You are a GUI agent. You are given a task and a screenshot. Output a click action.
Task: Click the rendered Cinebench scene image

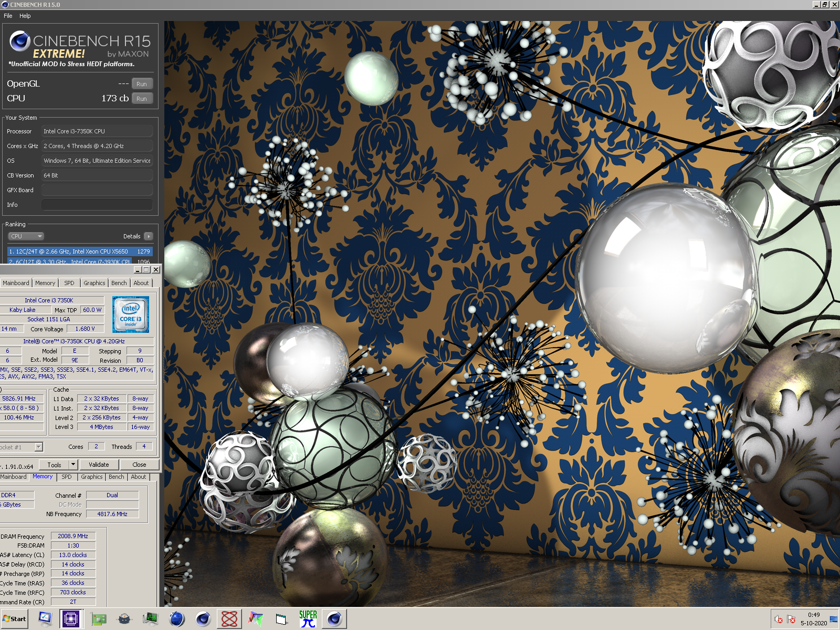pyautogui.click(x=502, y=314)
